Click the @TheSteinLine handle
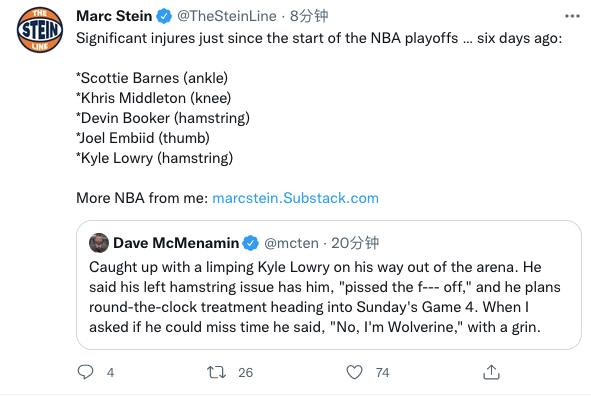Image resolution: width=591 pixels, height=397 pixels. [x=227, y=16]
